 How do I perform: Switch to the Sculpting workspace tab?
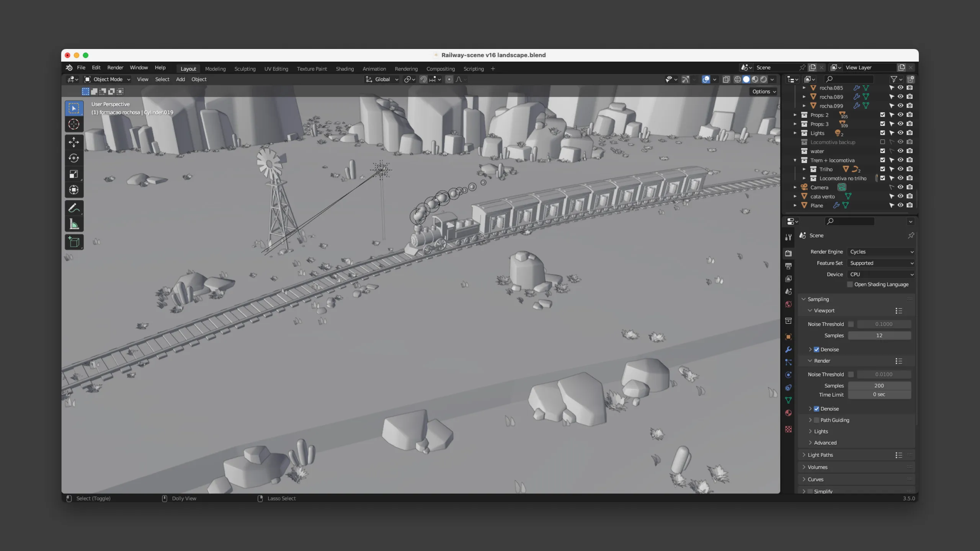point(245,69)
